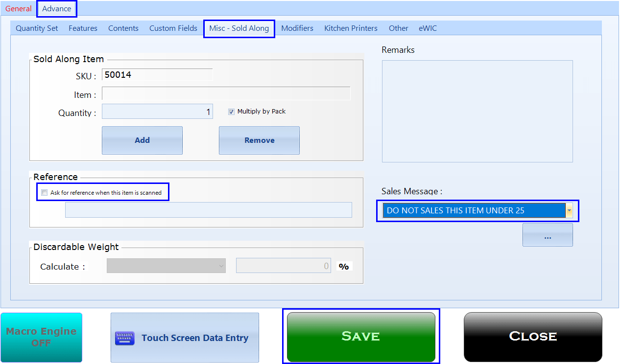Click the green Save button
This screenshot has width=621, height=364.
pyautogui.click(x=361, y=337)
